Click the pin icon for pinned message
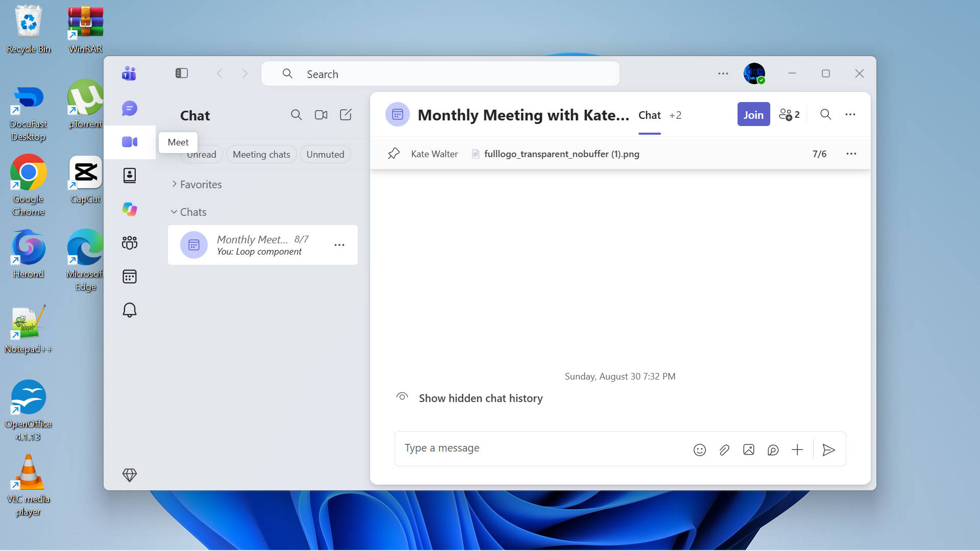The width and height of the screenshot is (980, 551). coord(394,154)
